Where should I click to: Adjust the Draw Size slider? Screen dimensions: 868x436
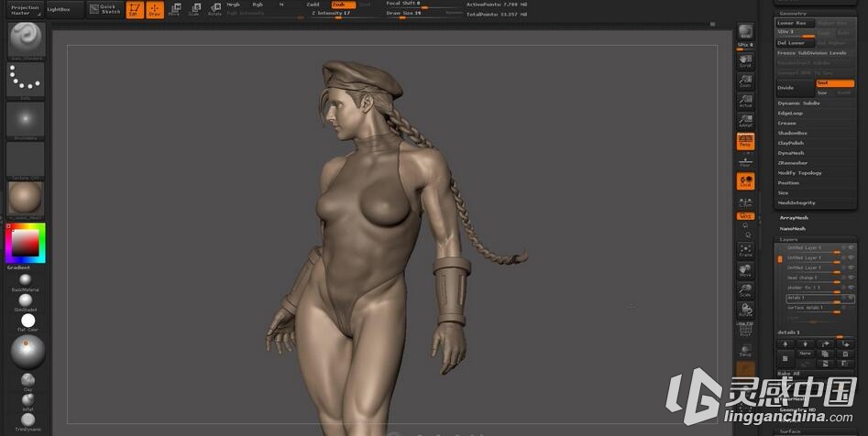(423, 13)
